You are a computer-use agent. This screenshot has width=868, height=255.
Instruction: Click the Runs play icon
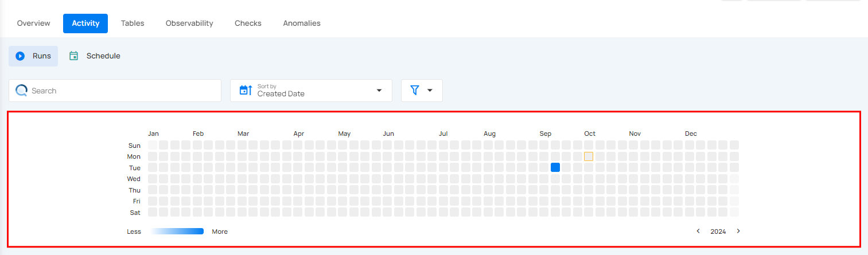[x=20, y=56]
